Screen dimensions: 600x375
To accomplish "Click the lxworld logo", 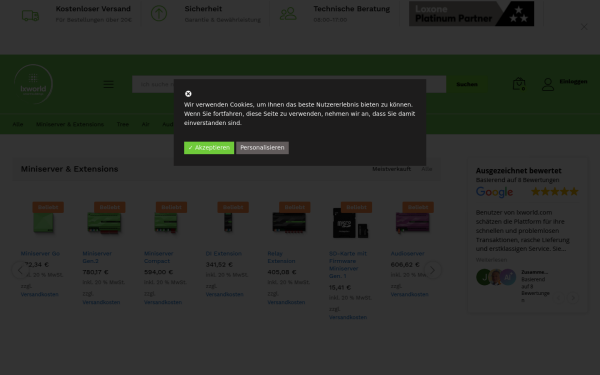I will (x=33, y=85).
